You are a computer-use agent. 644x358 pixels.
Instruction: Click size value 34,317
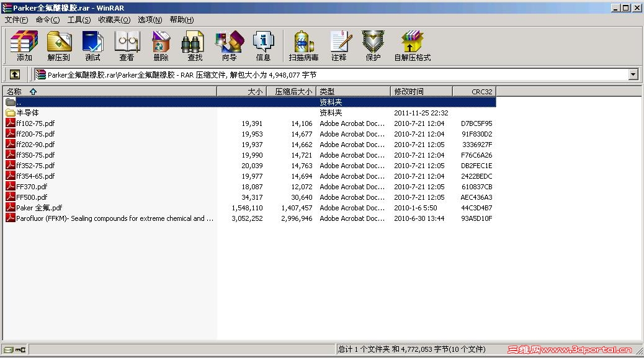click(252, 197)
